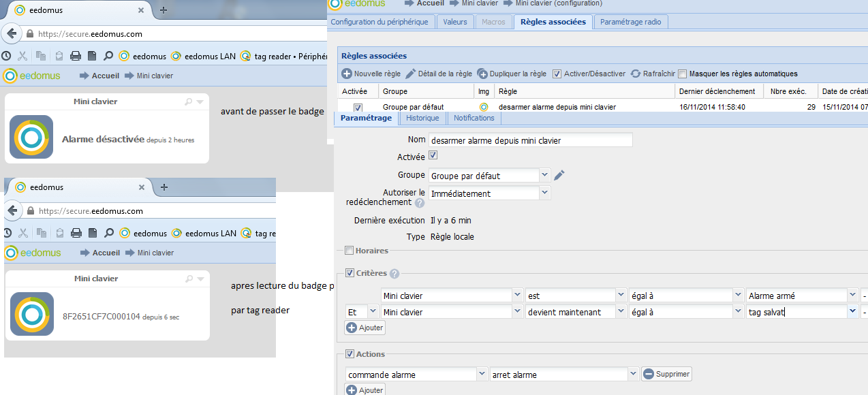Toggle Masquer les règles automatiques checkbox
Image resolution: width=868 pixels, height=395 pixels.
coord(683,74)
